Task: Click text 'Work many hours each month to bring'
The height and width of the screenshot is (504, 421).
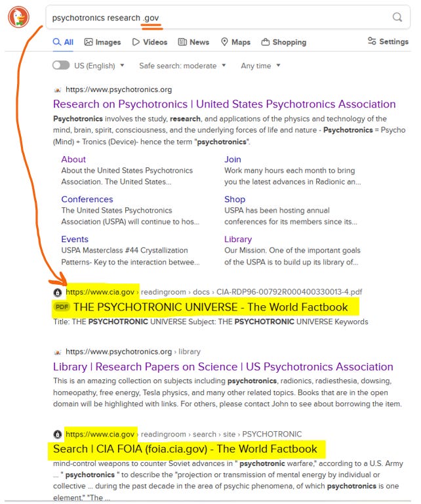Action: click(x=289, y=171)
